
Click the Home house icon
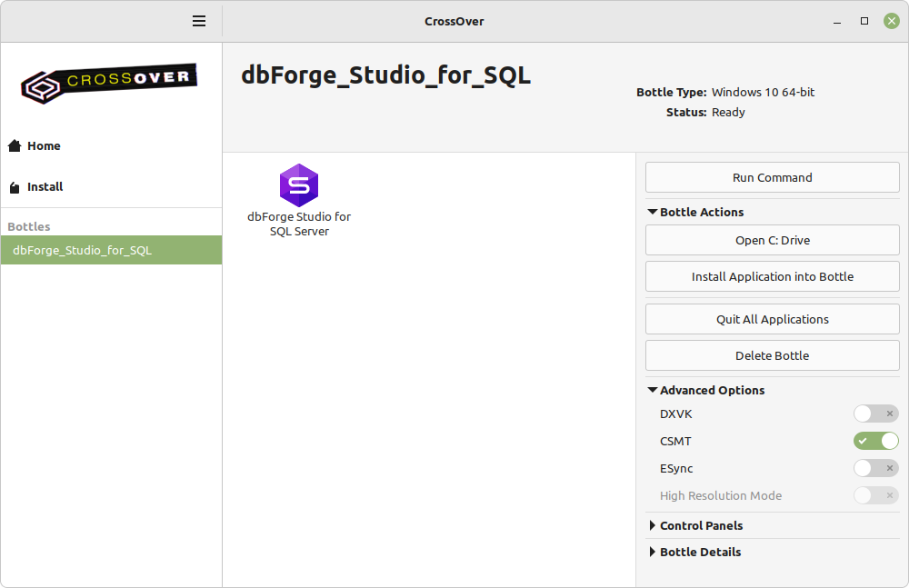15,146
